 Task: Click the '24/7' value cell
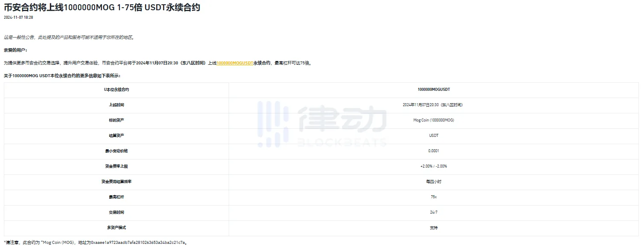[x=434, y=212]
